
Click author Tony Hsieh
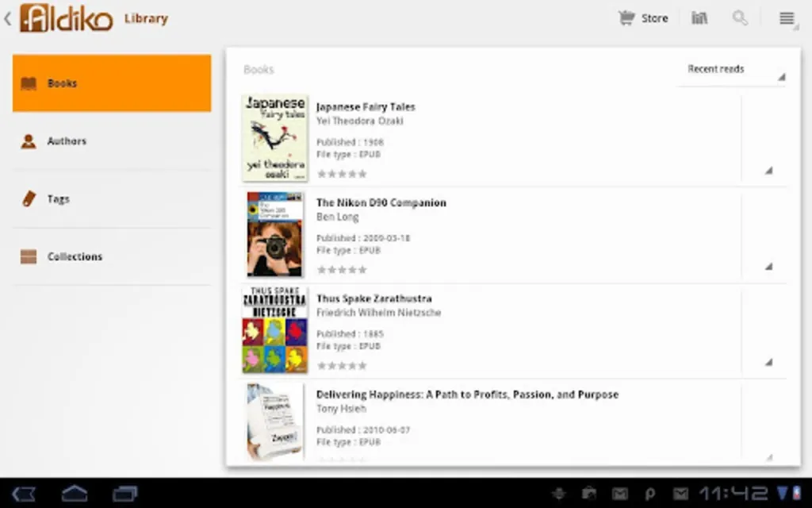point(341,409)
